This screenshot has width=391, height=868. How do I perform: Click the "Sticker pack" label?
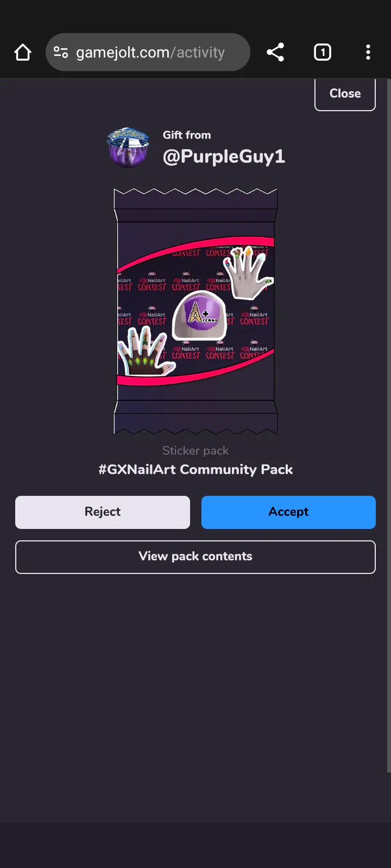point(195,451)
